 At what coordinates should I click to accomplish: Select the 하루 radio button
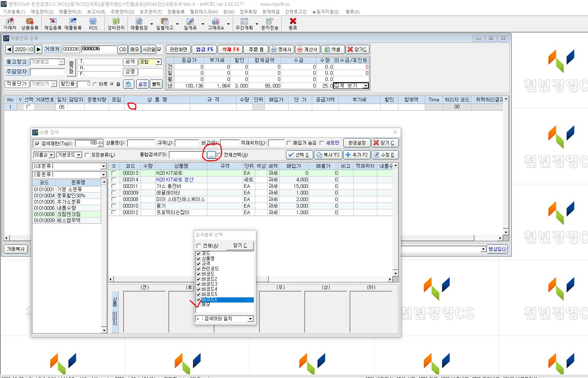95,84
